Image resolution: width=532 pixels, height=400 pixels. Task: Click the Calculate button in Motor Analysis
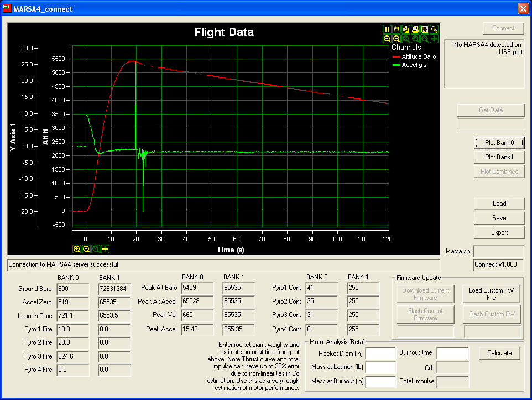(499, 353)
